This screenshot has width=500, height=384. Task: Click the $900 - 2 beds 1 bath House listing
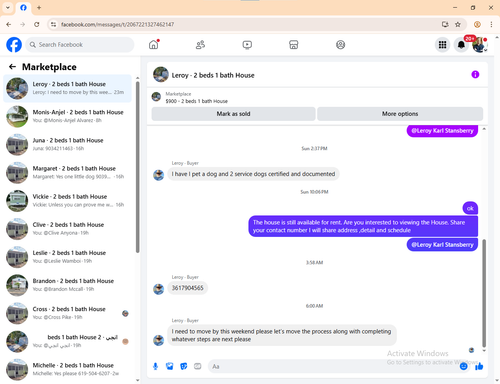tap(197, 101)
